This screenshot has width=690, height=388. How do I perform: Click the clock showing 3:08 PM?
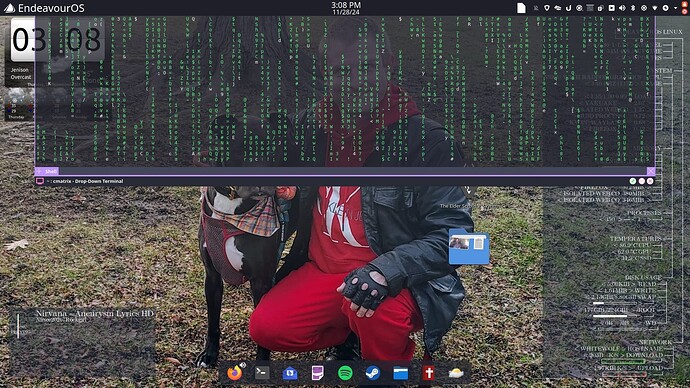pos(346,8)
